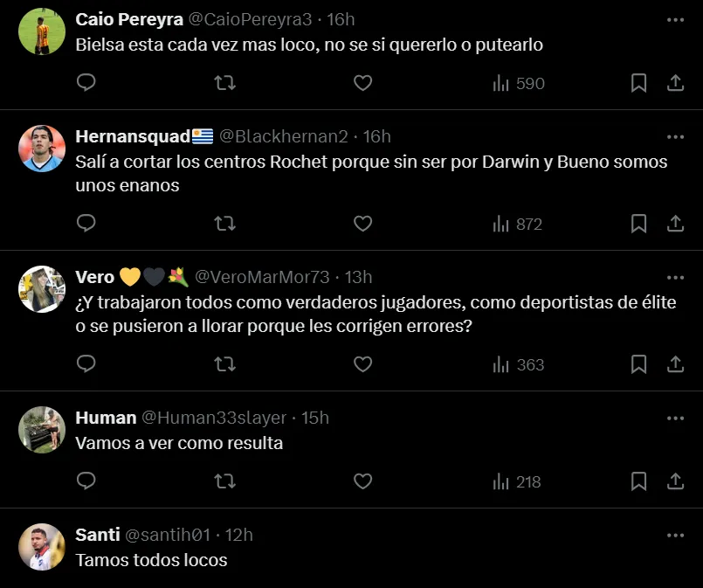Share Human's tweet
This screenshot has height=588, width=703.
point(675,481)
